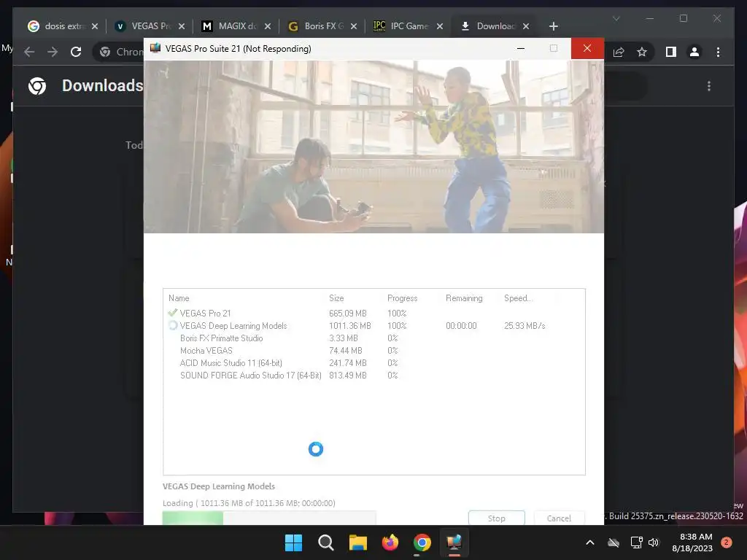Bookmark this page with the star icon
This screenshot has height=560, width=747.
tap(642, 52)
